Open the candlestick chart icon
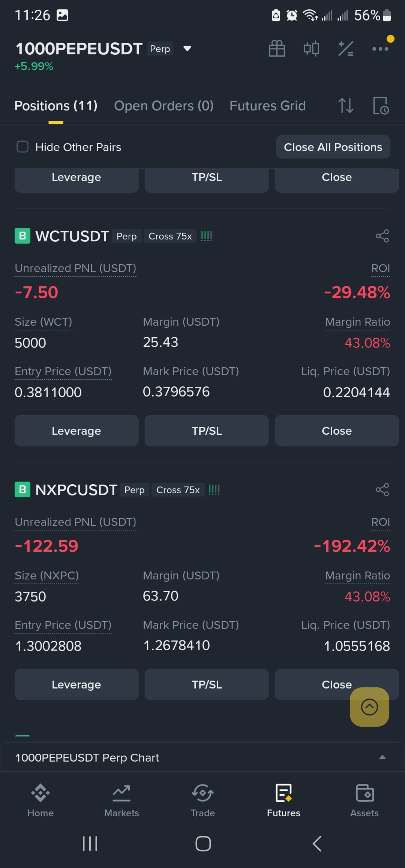The image size is (405, 868). [311, 49]
